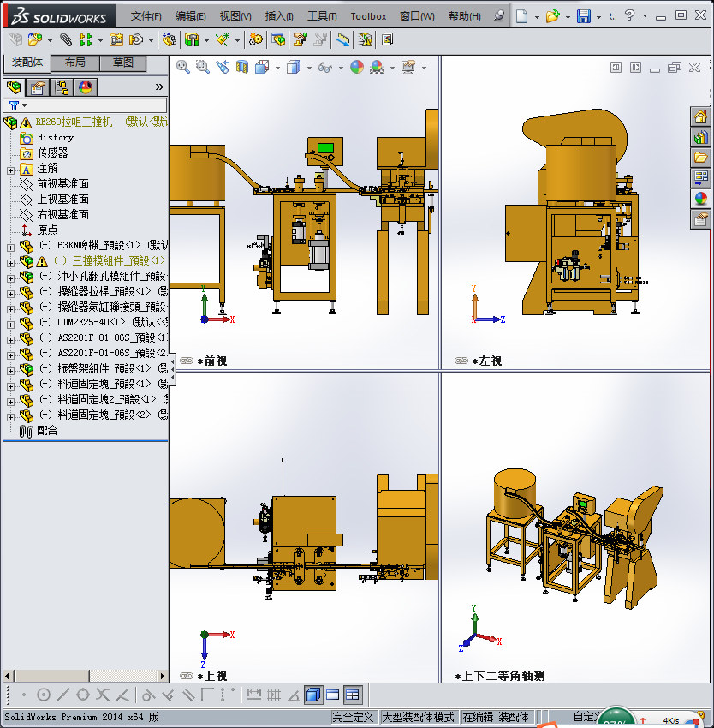Click the Edit Appearance color sphere icon
Screen dimensions: 714x728
[x=356, y=68]
